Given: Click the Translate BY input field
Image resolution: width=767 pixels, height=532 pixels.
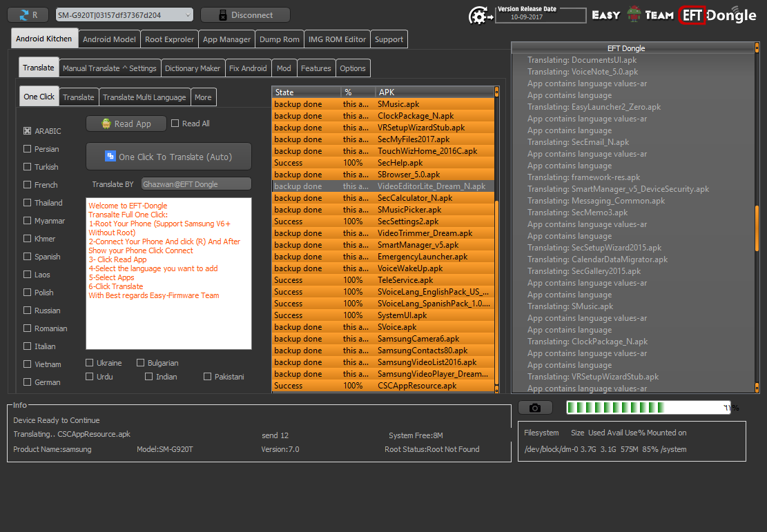Looking at the screenshot, I should point(196,184).
